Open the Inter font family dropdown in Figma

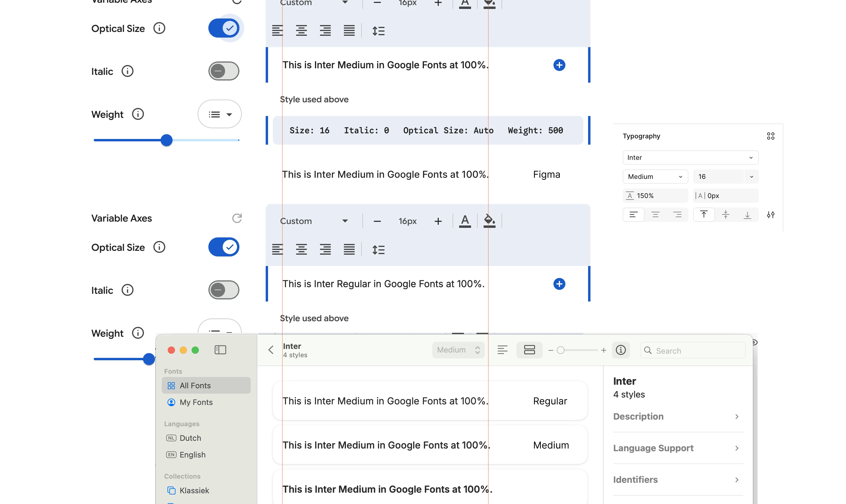[x=690, y=157]
